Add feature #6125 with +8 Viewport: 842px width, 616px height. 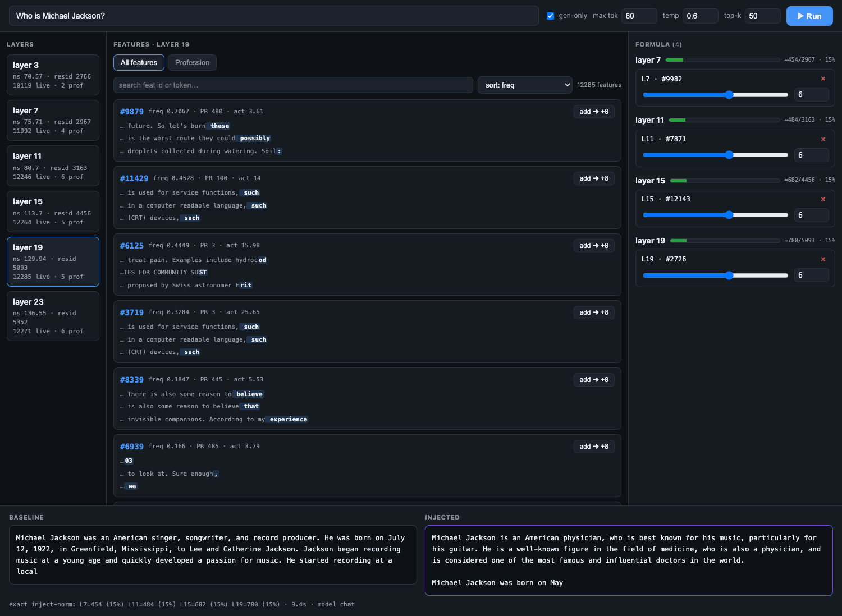[x=594, y=246]
